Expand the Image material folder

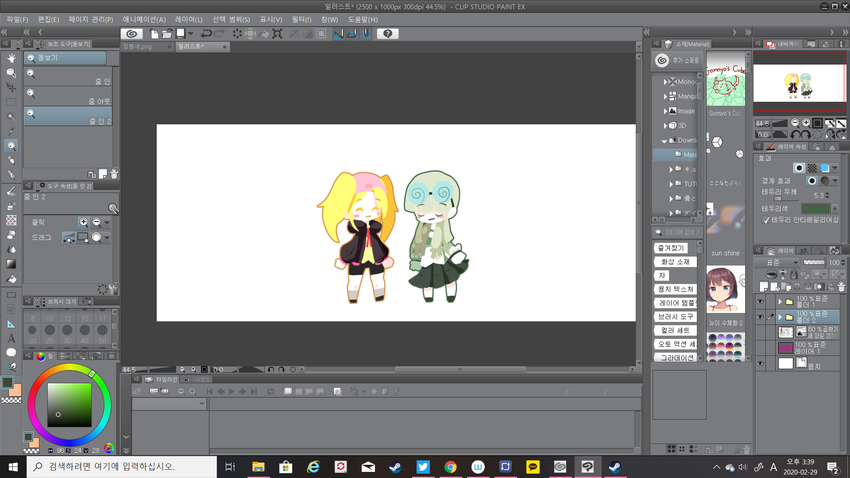tap(665, 111)
